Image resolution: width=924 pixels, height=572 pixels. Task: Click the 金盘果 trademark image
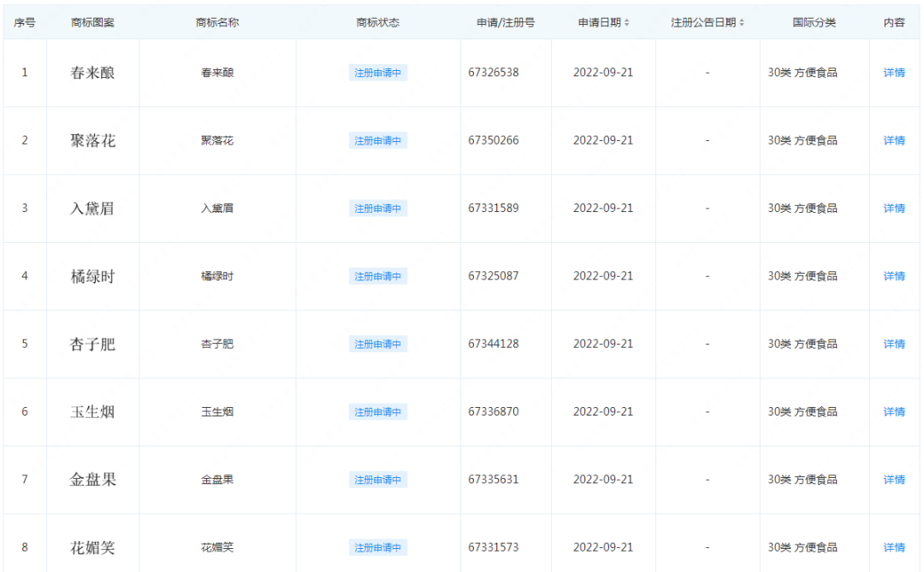point(92,479)
